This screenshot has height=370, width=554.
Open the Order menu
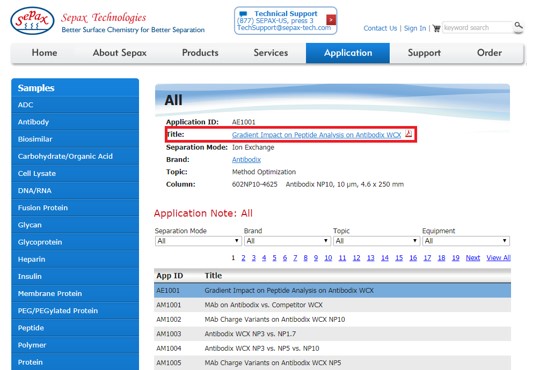[x=489, y=53]
